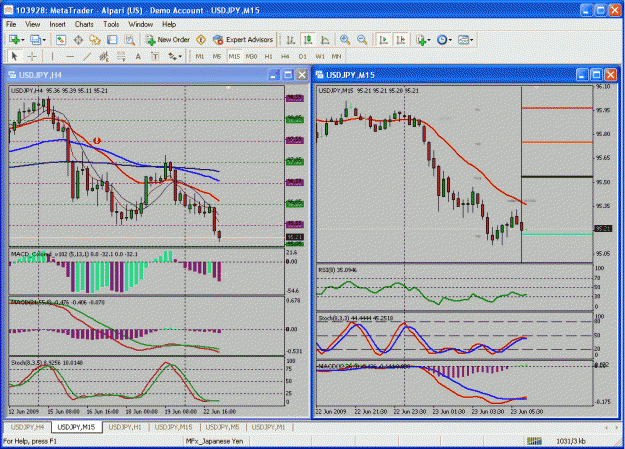Select the Crosshair tool
Image resolution: width=625 pixels, height=449 pixels.
tap(32, 56)
